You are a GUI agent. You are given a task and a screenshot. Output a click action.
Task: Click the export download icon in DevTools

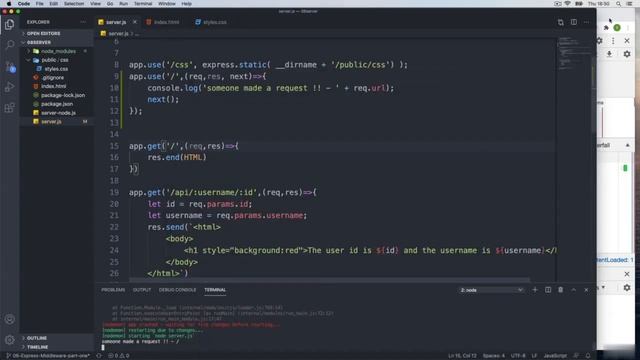(609, 54)
